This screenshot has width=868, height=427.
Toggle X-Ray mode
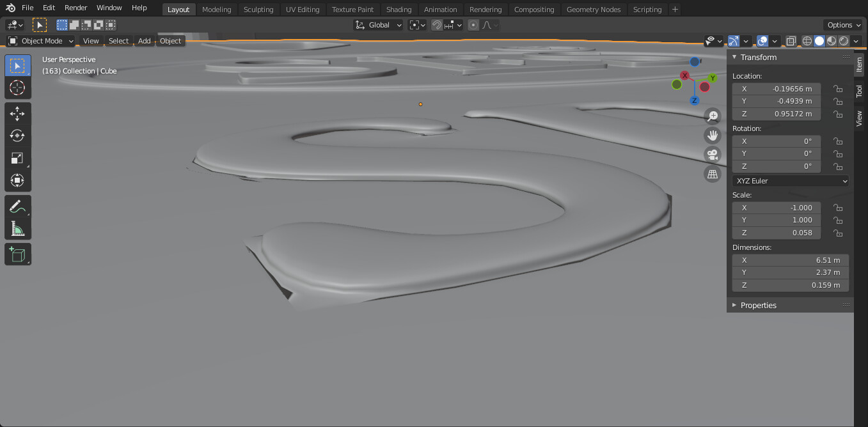791,41
